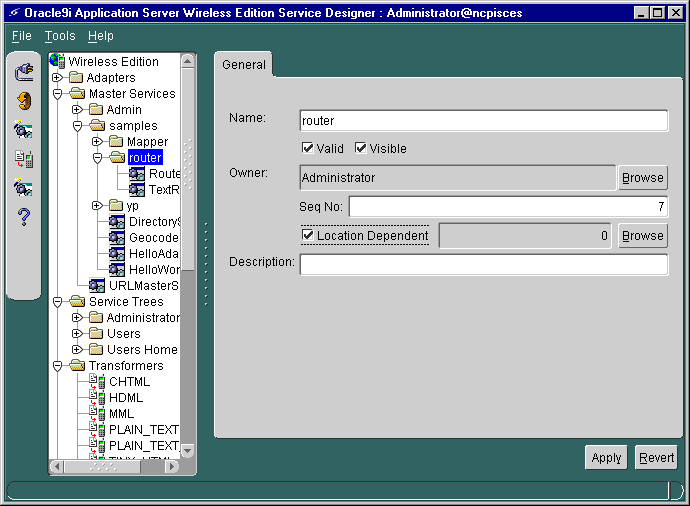Click the Geocode service gear icon
This screenshot has width=690, height=506.
tap(117, 237)
